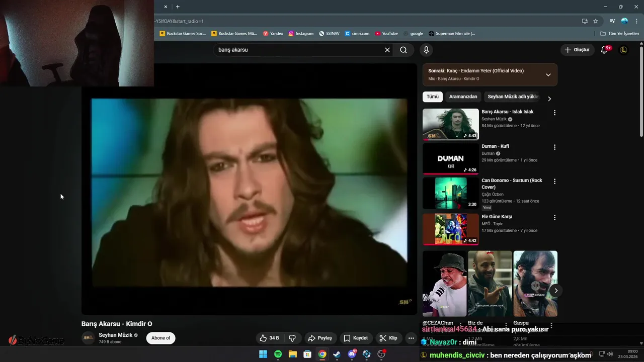Select the Tümü filter chip
Image resolution: width=644 pixels, height=362 pixels.
pyautogui.click(x=433, y=97)
